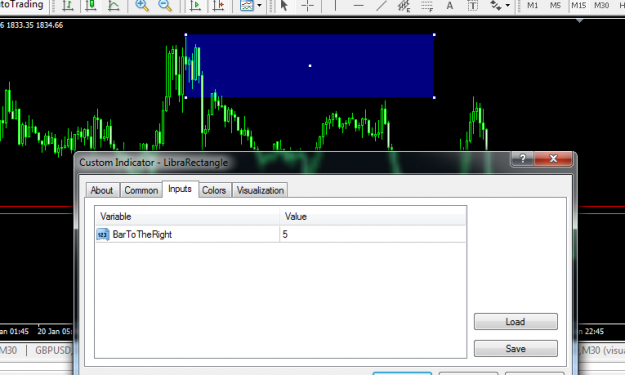This screenshot has height=375, width=625.
Task: Select the bar chart icon in toolbar
Action: click(x=68, y=6)
